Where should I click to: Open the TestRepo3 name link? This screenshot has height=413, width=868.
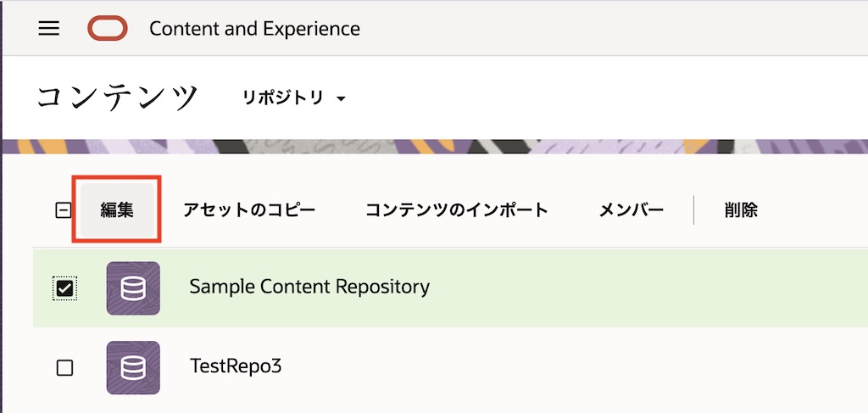pos(236,366)
